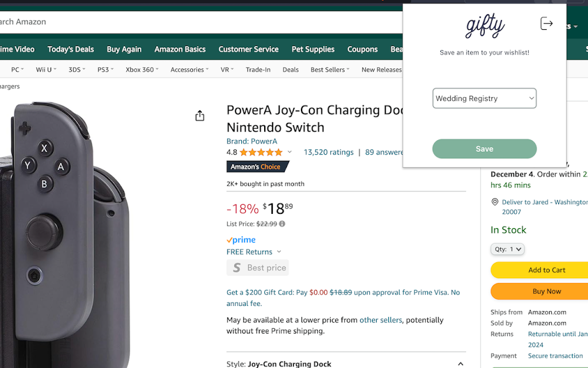The image size is (588, 368).
Task: Collapse the Style section chevron
Action: (461, 363)
